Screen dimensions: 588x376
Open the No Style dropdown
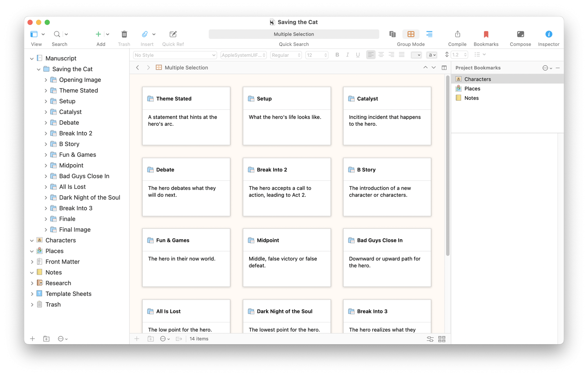tap(175, 55)
